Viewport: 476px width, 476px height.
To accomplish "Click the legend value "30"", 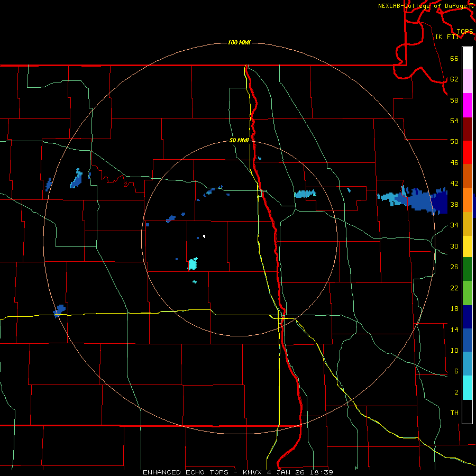I will coord(454,246).
